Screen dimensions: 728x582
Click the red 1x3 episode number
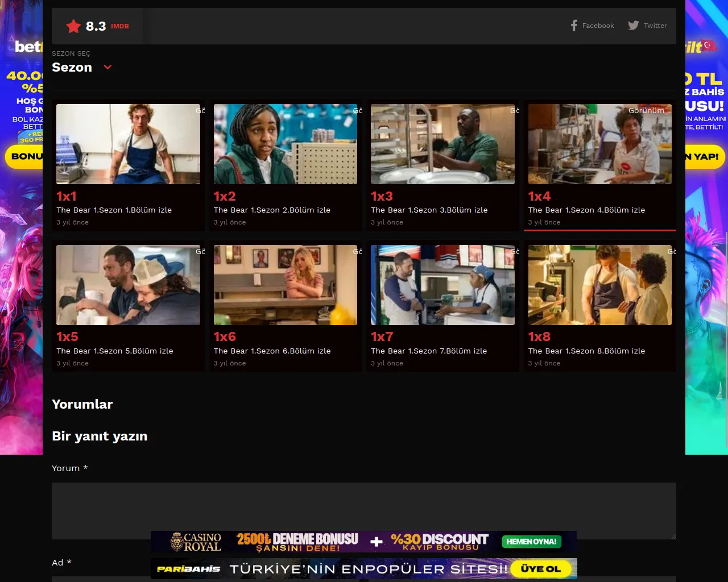click(382, 196)
